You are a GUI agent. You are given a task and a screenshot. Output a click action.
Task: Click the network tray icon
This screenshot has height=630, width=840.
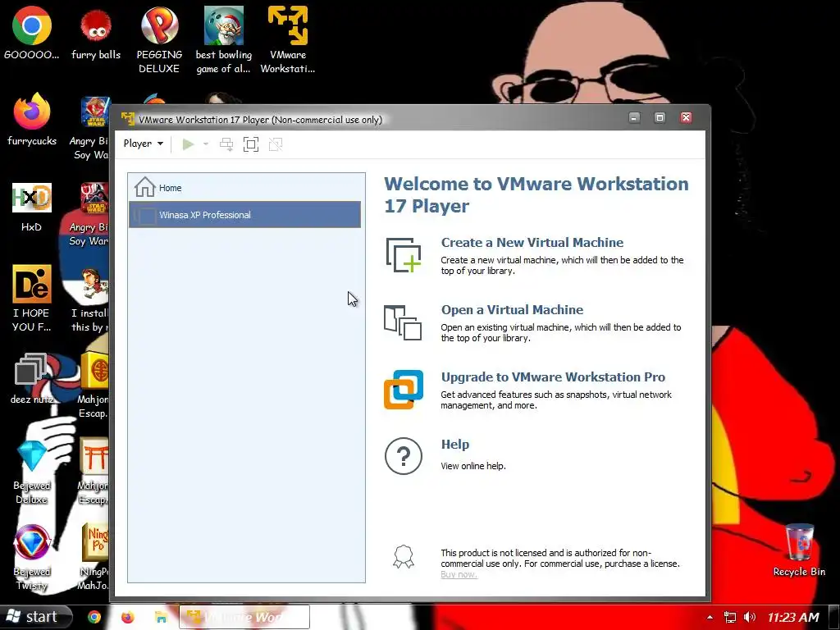[729, 617]
